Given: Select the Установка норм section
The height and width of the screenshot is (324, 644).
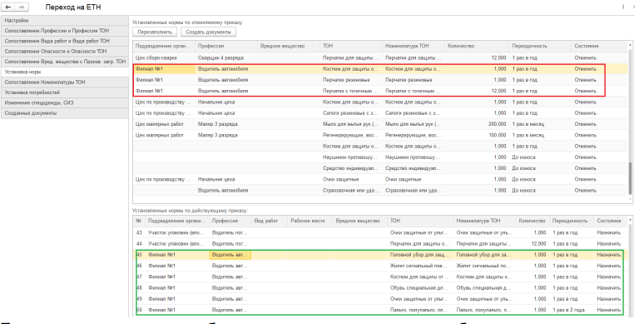Looking at the screenshot, I should [x=65, y=72].
